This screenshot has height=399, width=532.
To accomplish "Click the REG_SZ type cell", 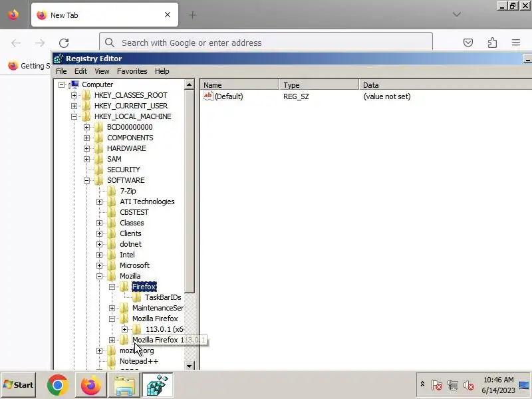I will pos(296,96).
